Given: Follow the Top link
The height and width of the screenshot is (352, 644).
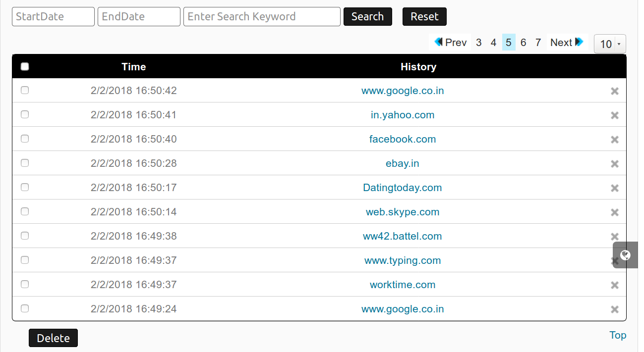Looking at the screenshot, I should click(618, 335).
